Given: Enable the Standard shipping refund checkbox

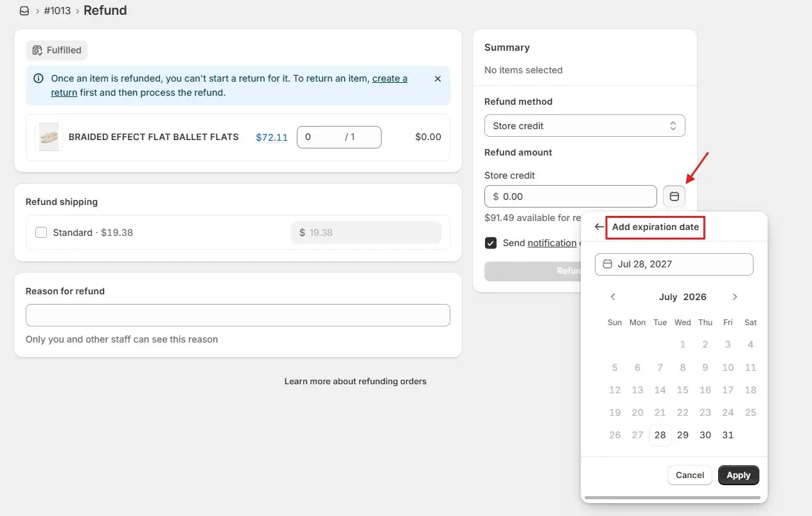Looking at the screenshot, I should coord(41,233).
